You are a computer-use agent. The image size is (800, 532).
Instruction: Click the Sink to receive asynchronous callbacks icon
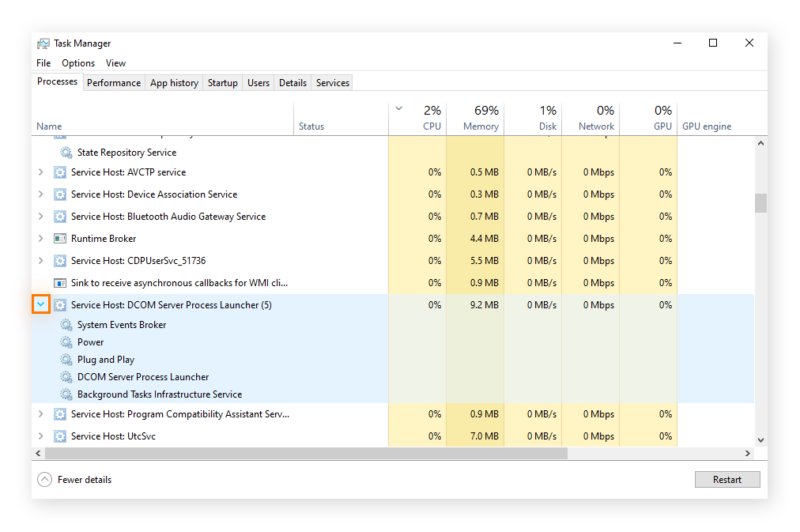(x=60, y=283)
